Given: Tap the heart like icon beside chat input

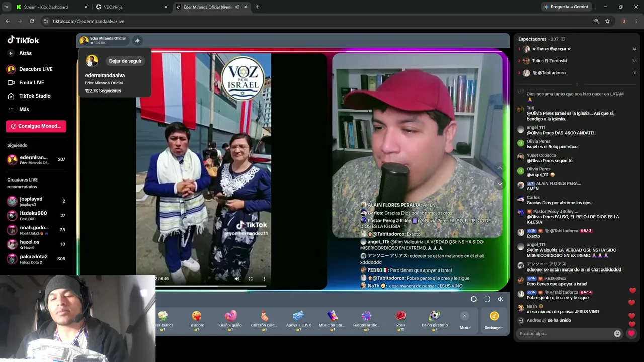Looking at the screenshot, I should pyautogui.click(x=631, y=333).
